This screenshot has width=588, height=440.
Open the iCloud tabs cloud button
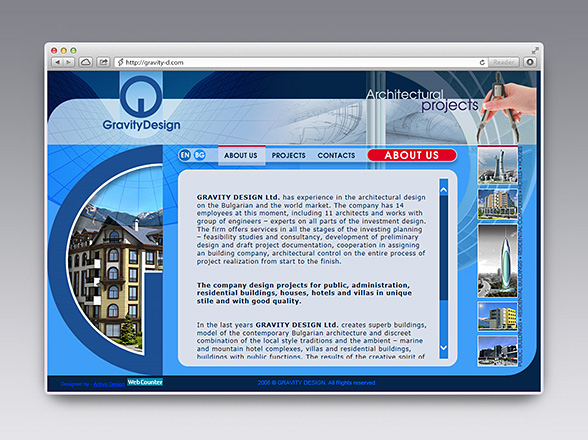point(86,62)
